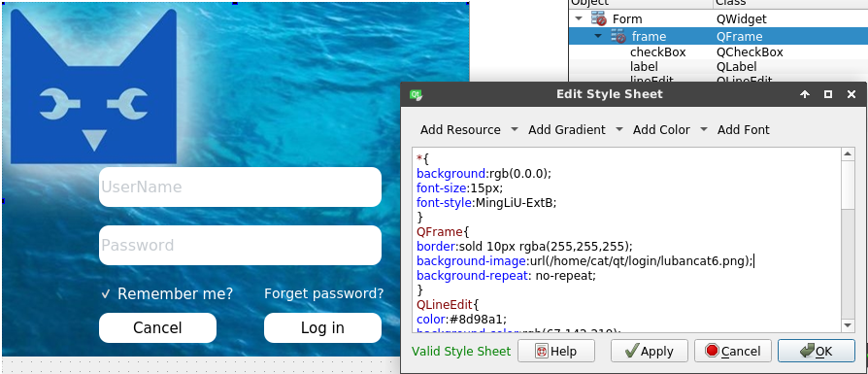This screenshot has width=868, height=374.
Task: Click the QLineEdit selector in style text
Action: 445,304
